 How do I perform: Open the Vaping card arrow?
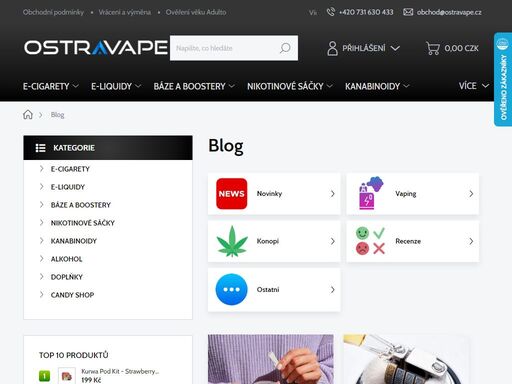point(471,194)
